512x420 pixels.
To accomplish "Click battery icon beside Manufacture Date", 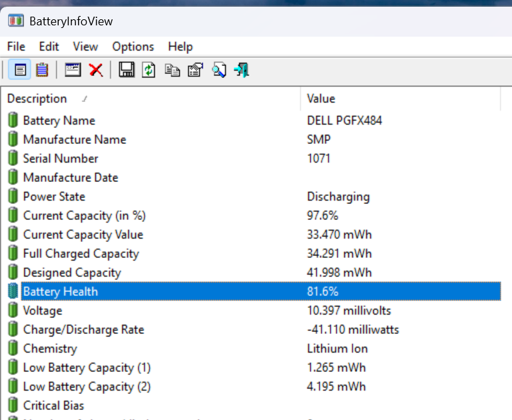I will (13, 177).
